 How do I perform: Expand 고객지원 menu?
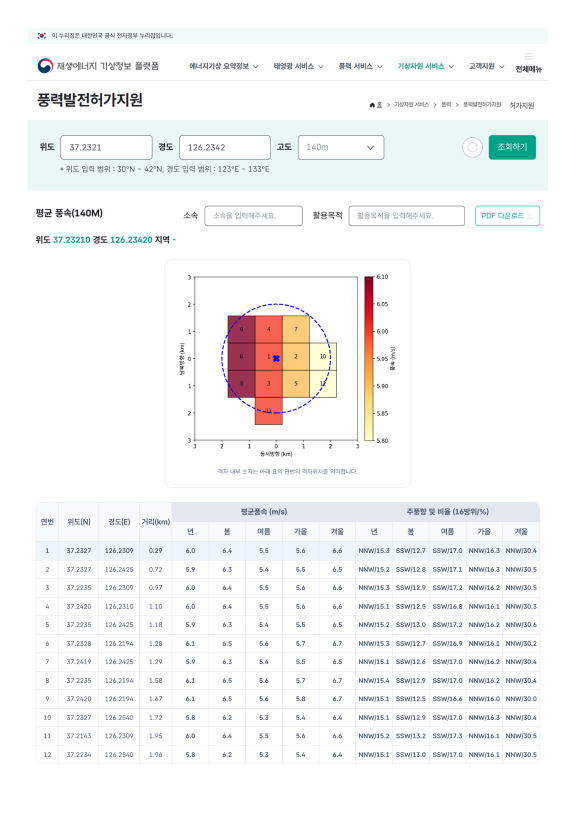point(486,66)
